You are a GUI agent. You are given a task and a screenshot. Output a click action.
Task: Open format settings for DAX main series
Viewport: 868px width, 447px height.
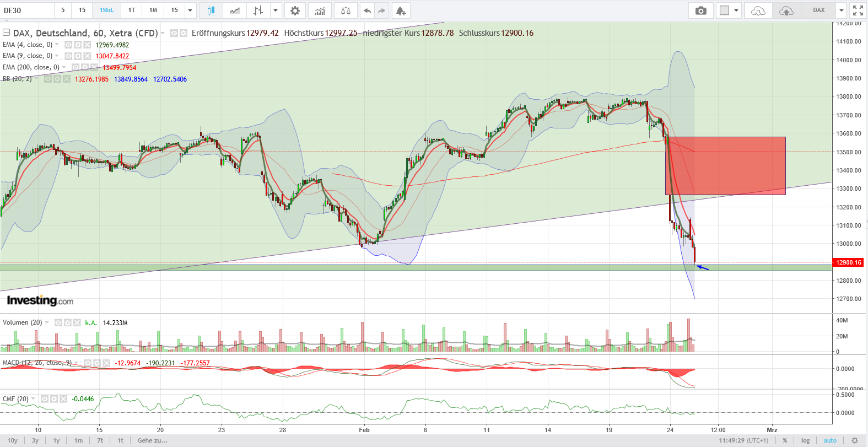(183, 33)
